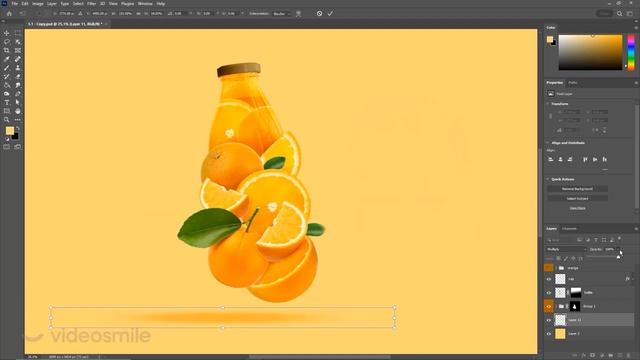Open the Edit Toolbar ellipsis
This screenshot has height=360, width=640.
(x=18, y=120)
